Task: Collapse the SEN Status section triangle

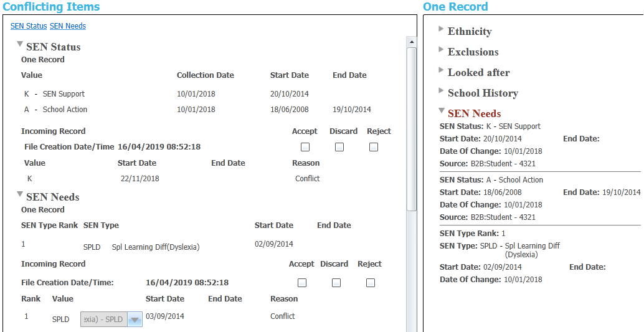Action: click(x=20, y=44)
